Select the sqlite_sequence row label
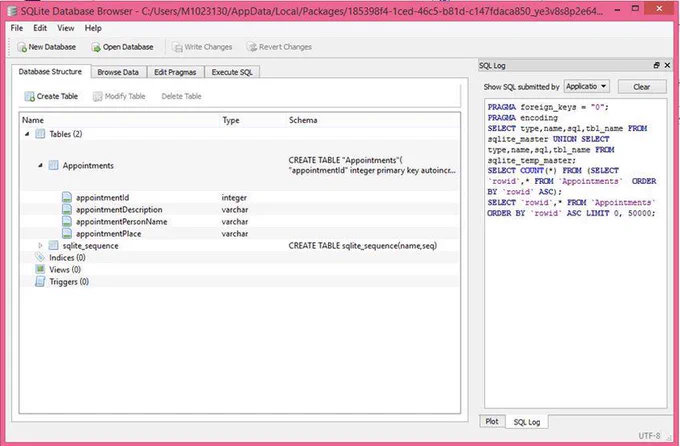Image resolution: width=680 pixels, height=446 pixels. (90, 246)
